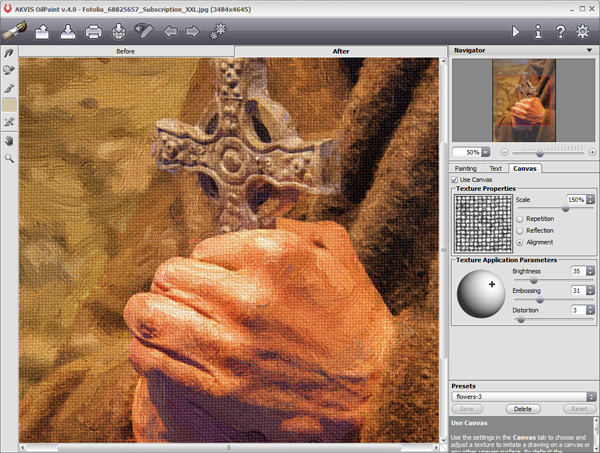600x453 pixels.
Task: Open the preferences gear icon at far right
Action: pos(584,32)
